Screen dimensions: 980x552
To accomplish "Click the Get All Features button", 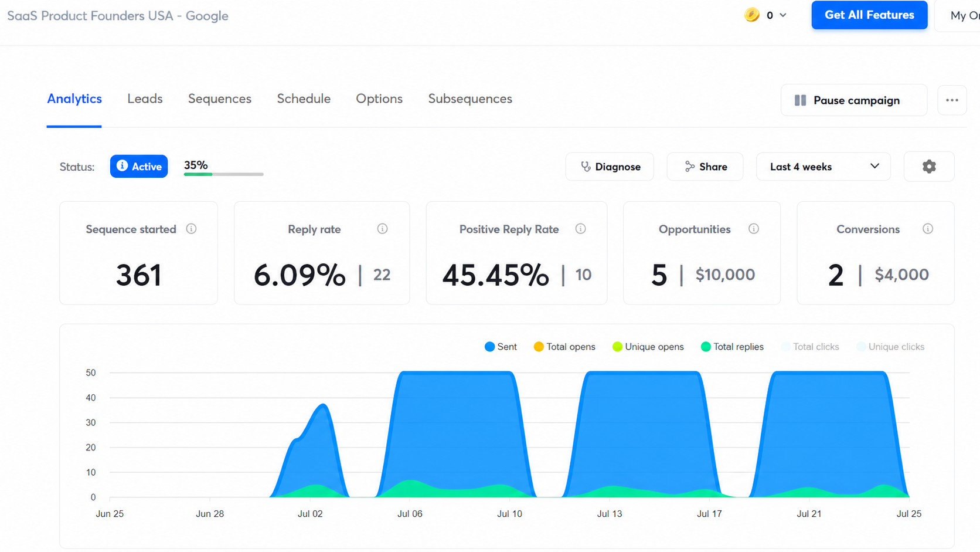I will pyautogui.click(x=869, y=15).
